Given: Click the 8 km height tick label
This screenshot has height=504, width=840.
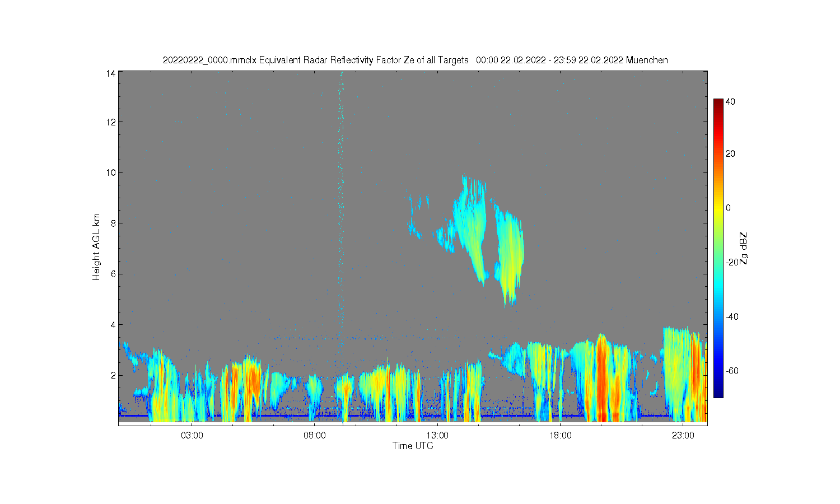Looking at the screenshot, I should pos(113,223).
